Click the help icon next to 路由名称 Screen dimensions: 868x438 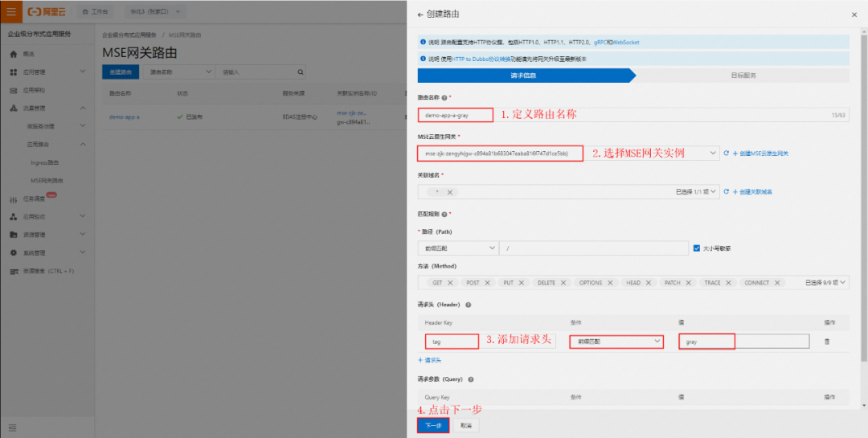[x=444, y=97]
